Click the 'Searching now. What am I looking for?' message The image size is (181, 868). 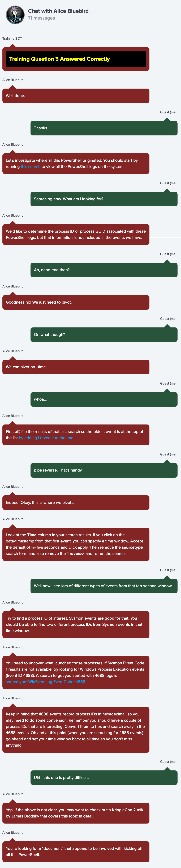(x=104, y=199)
